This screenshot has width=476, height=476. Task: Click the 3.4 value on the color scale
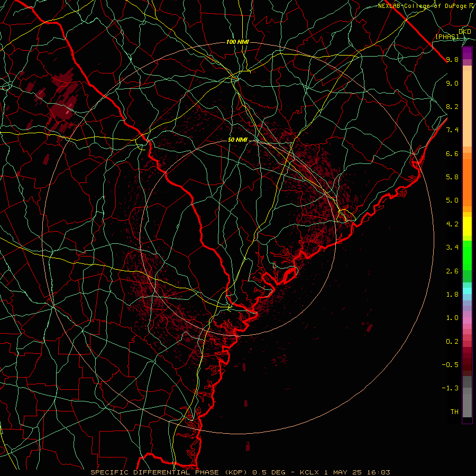coord(452,248)
